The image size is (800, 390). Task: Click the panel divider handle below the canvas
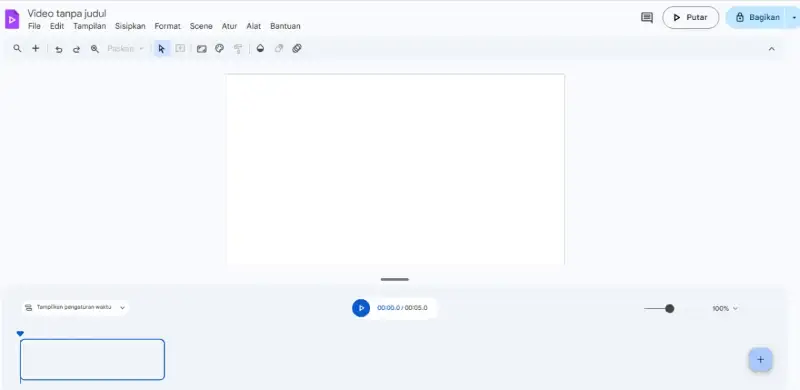pyautogui.click(x=394, y=279)
